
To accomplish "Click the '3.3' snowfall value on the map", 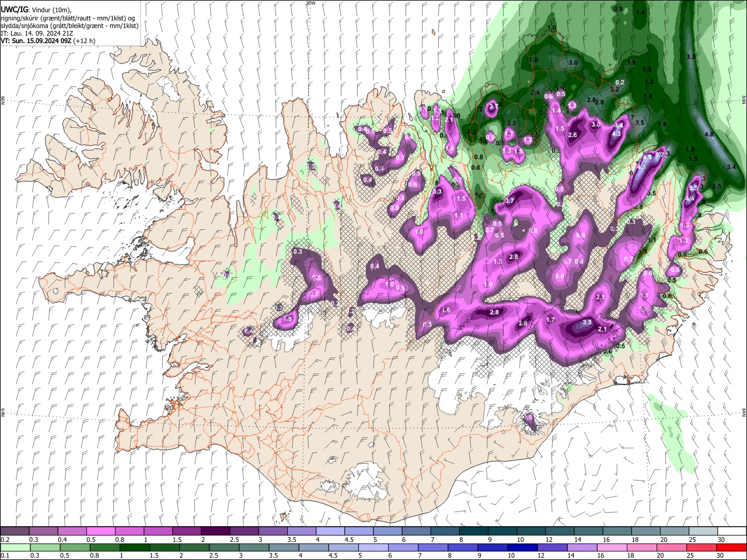I will point(438,191).
